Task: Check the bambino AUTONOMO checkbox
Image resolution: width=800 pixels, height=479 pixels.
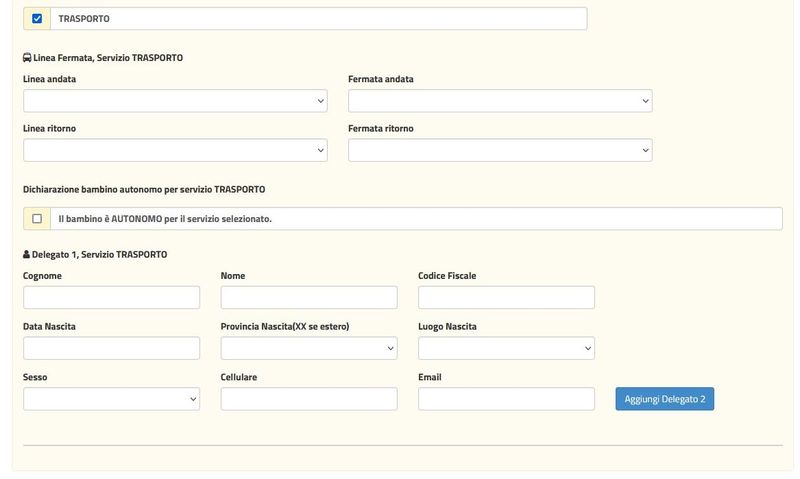Action: tap(37, 219)
